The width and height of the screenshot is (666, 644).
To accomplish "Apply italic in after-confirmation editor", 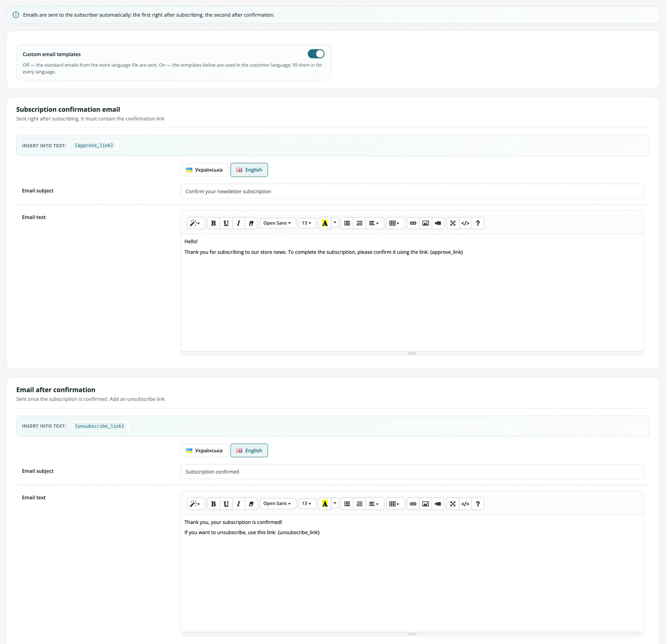I will 239,504.
